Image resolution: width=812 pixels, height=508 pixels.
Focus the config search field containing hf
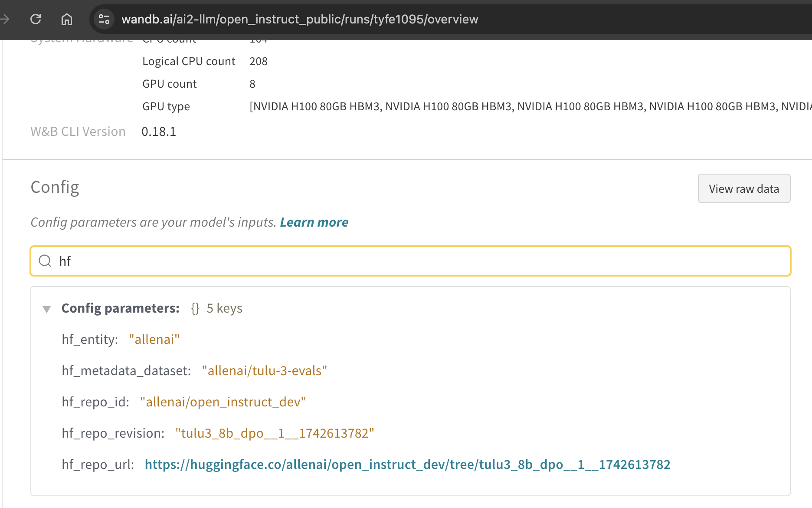tap(416, 261)
